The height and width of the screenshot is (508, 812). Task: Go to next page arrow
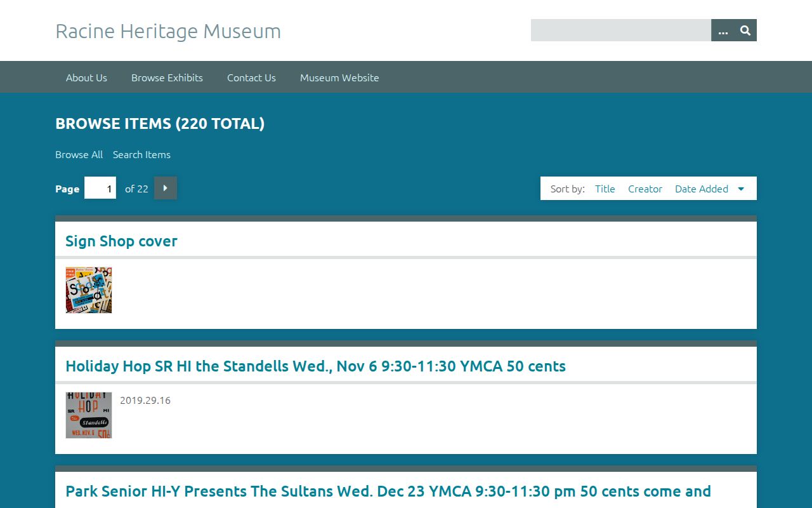[166, 188]
